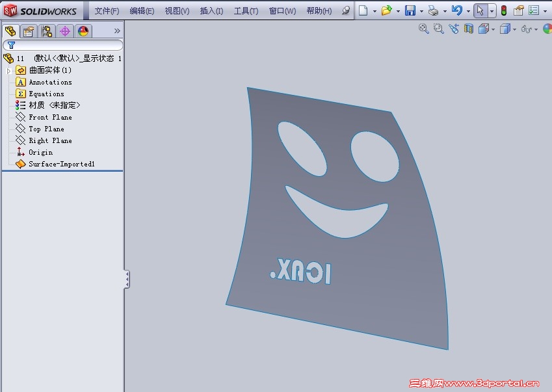Click the New document icon
The height and width of the screenshot is (392, 552).
pos(363,10)
